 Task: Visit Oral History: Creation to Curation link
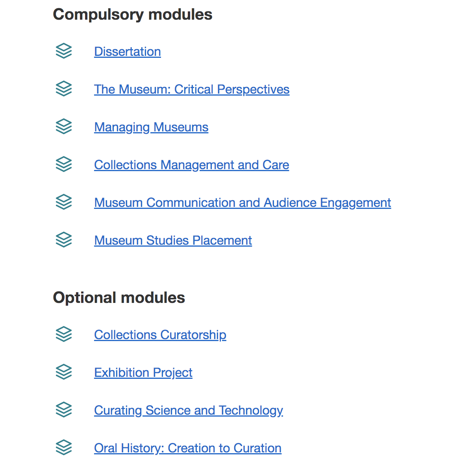coord(188,448)
